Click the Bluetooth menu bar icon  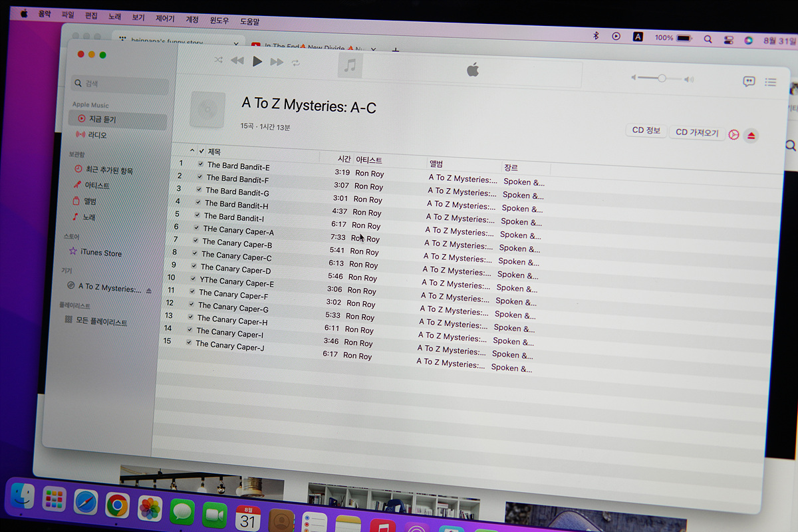596,36
